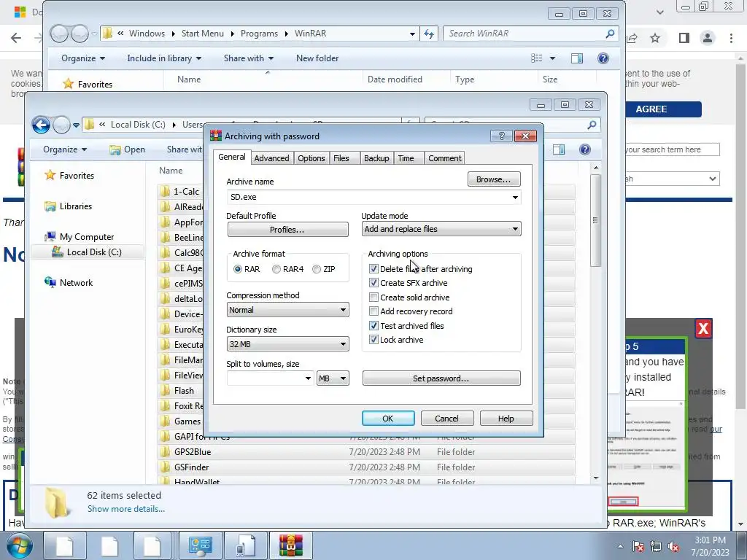
Task: Expand Share with dropdown in WinRAR window
Action: coord(249,58)
